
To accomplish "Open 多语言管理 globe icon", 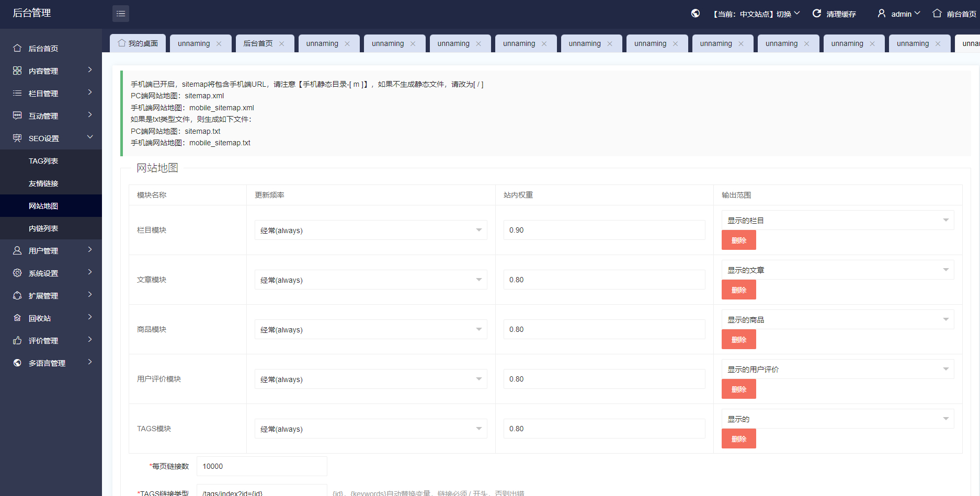I will 17,363.
